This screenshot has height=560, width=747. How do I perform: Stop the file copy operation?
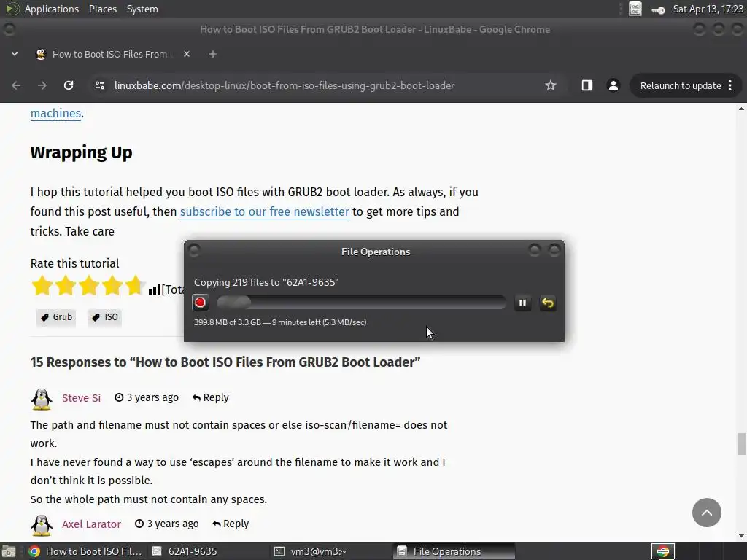tap(200, 303)
